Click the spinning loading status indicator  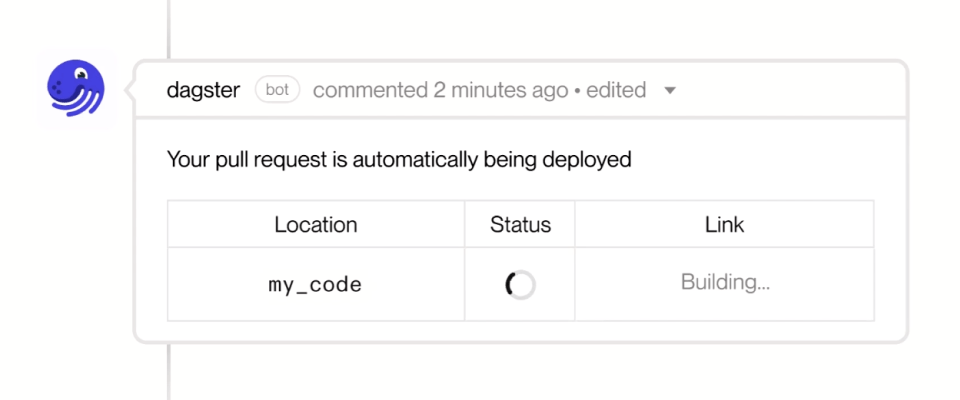(520, 285)
